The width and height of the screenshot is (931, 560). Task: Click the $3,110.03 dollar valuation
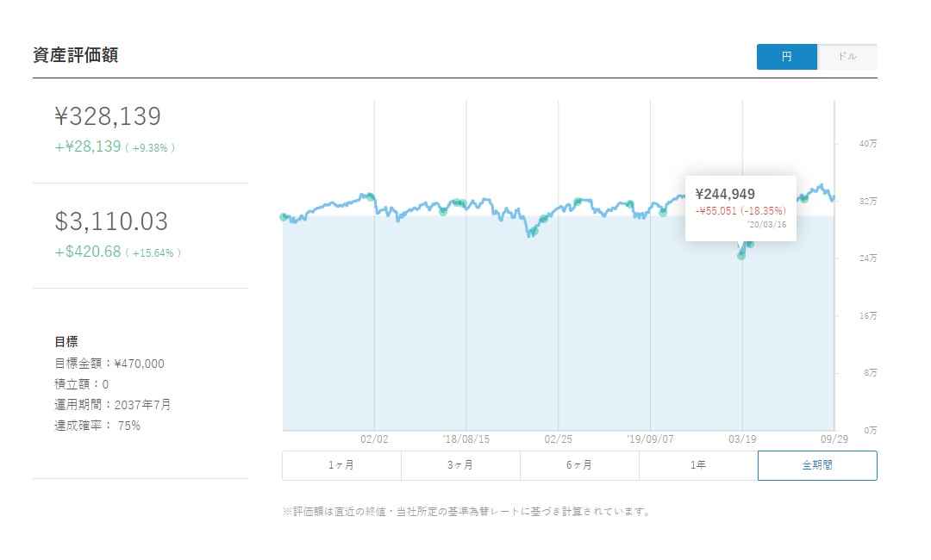point(111,221)
